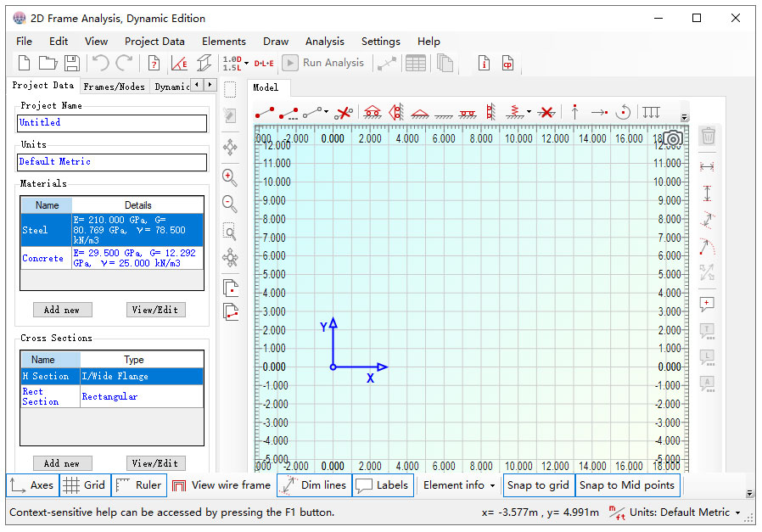Select the draw frame element tool
762x532 pixels.
tap(265, 113)
